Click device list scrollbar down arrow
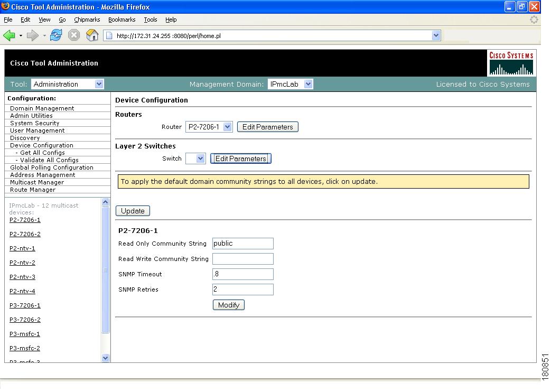Screen dimensions: 551x392 [x=105, y=358]
